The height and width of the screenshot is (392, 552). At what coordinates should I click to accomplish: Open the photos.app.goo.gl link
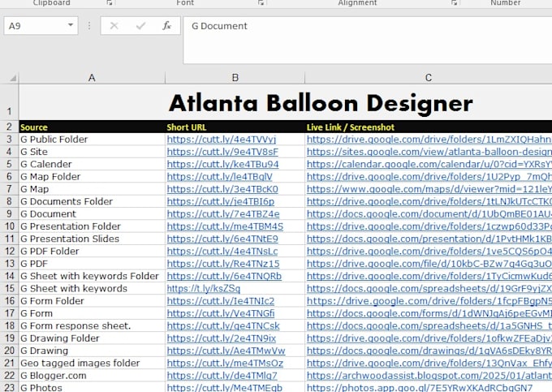tap(420, 388)
